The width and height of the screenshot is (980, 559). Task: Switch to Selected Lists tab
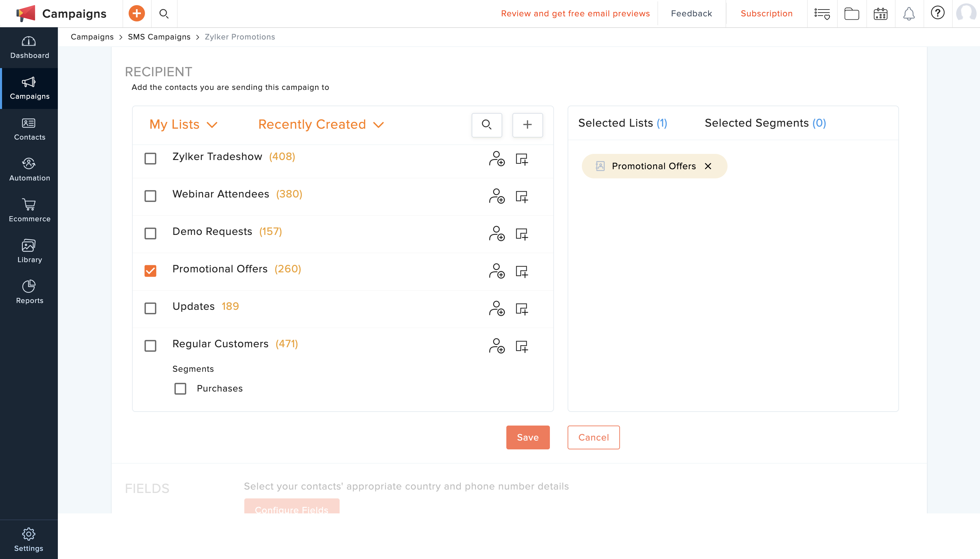[x=622, y=123]
